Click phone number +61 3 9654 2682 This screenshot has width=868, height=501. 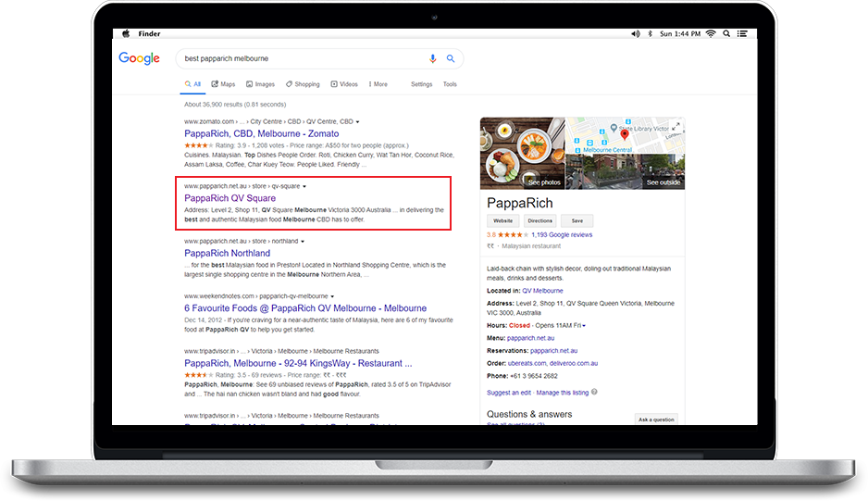(534, 376)
